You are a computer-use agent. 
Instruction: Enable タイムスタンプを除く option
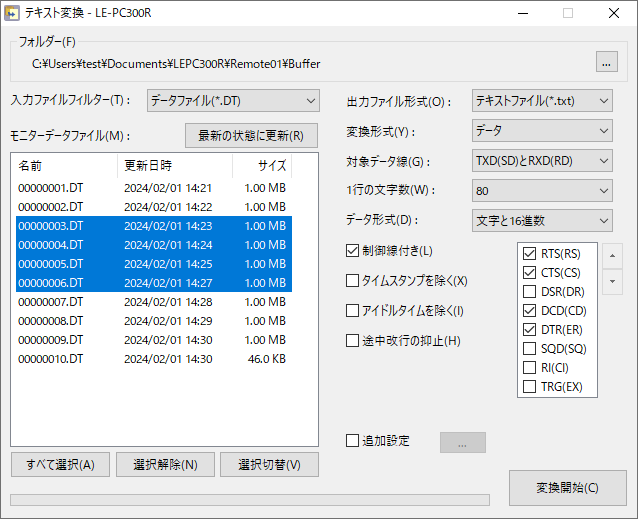pos(352,281)
